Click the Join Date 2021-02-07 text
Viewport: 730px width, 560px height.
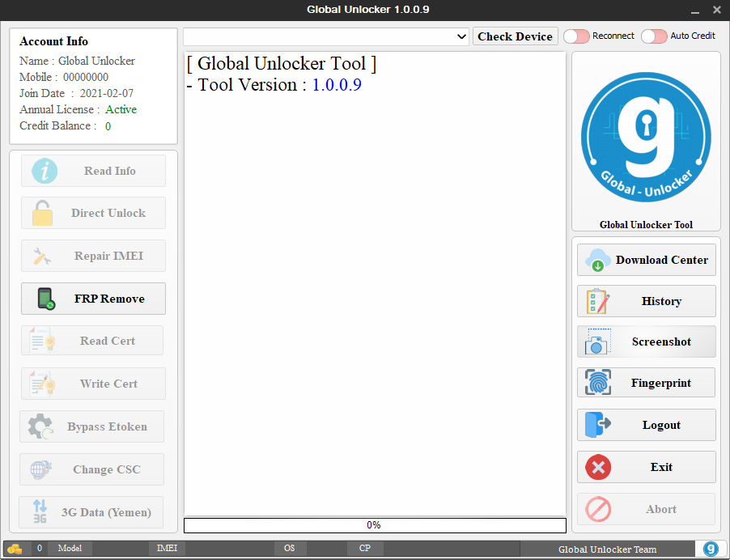coord(76,94)
